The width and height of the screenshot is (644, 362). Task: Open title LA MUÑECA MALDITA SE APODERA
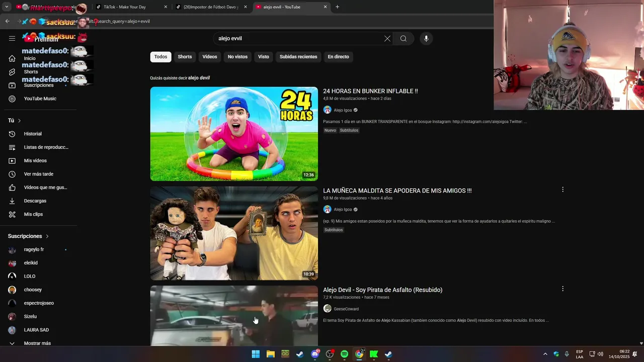[397, 191]
